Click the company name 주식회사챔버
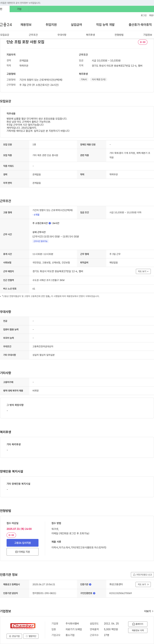The image size is (154, 644). (x=72, y=624)
